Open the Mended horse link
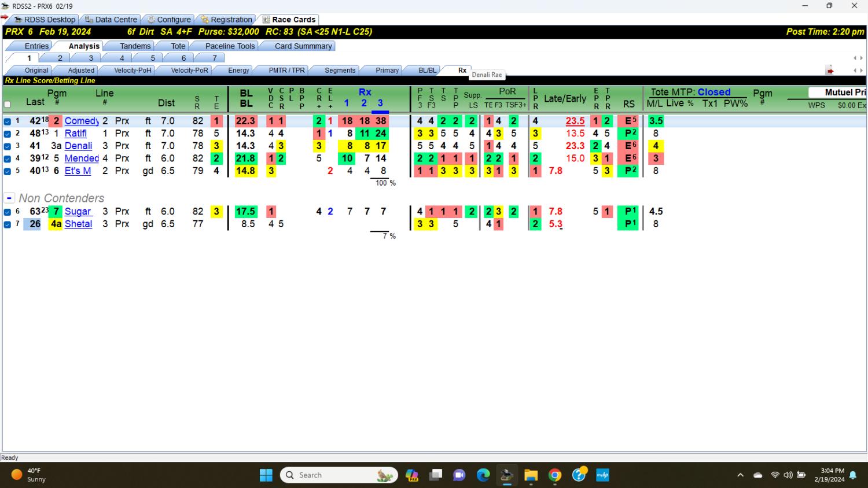The width and height of the screenshot is (868, 488). (x=82, y=158)
